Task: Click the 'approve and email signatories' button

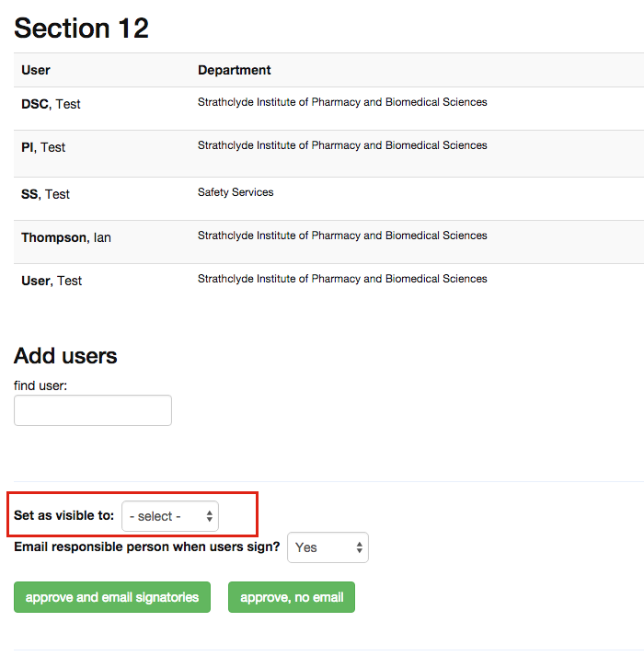Action: (112, 597)
